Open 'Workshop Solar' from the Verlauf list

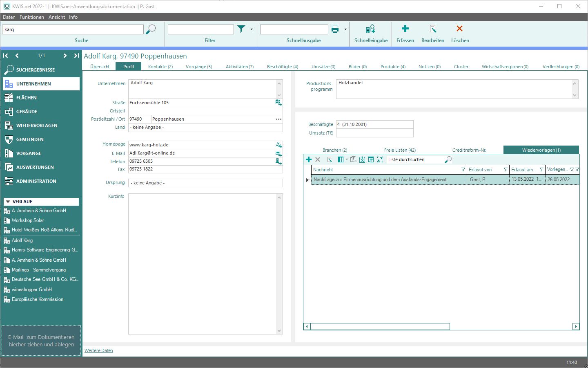[x=28, y=220]
